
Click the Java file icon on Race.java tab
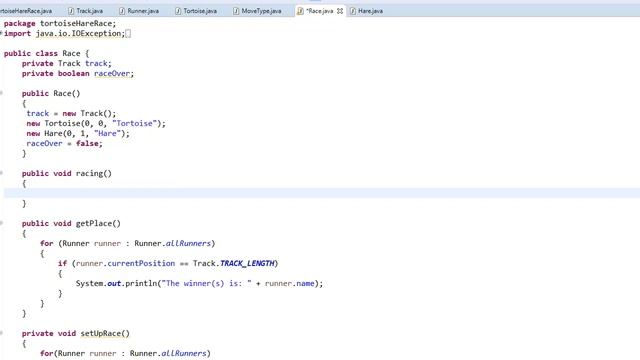(300, 11)
